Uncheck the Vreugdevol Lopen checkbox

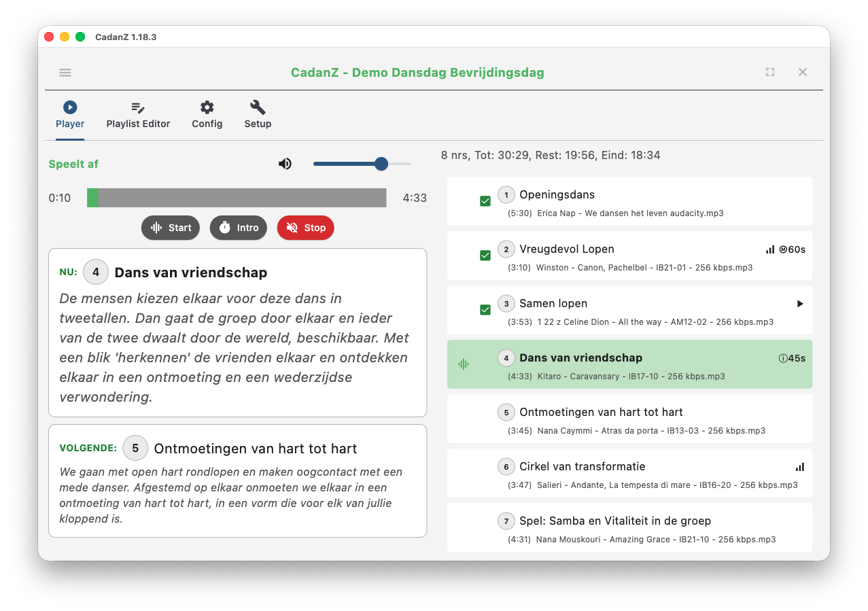click(x=485, y=255)
